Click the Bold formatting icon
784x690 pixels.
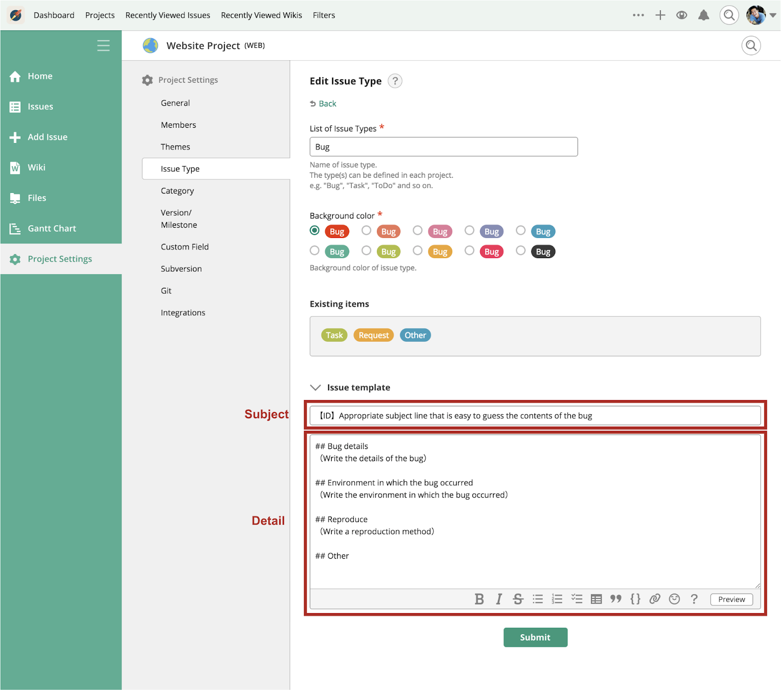coord(479,599)
